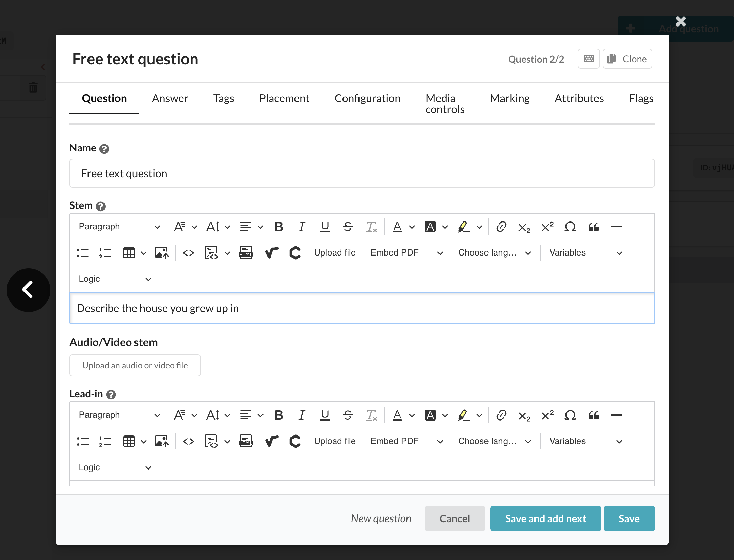Toggle bold in the Stem editor
734x560 pixels.
pos(278,227)
